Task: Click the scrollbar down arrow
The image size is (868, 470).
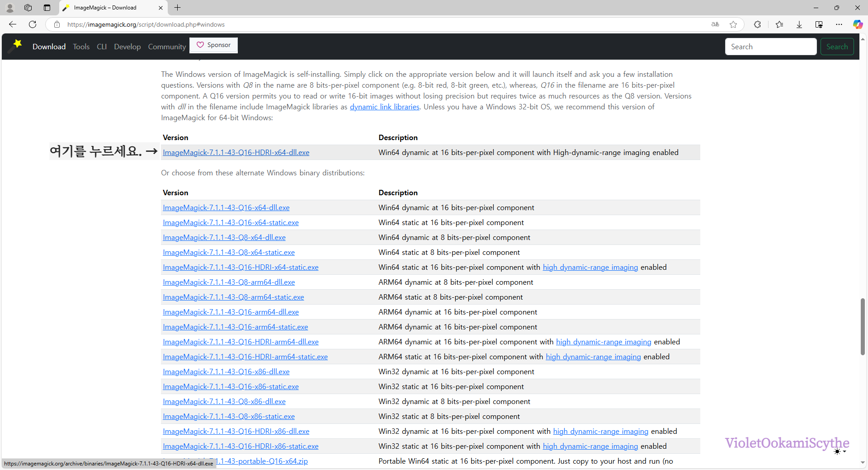Action: [863, 462]
